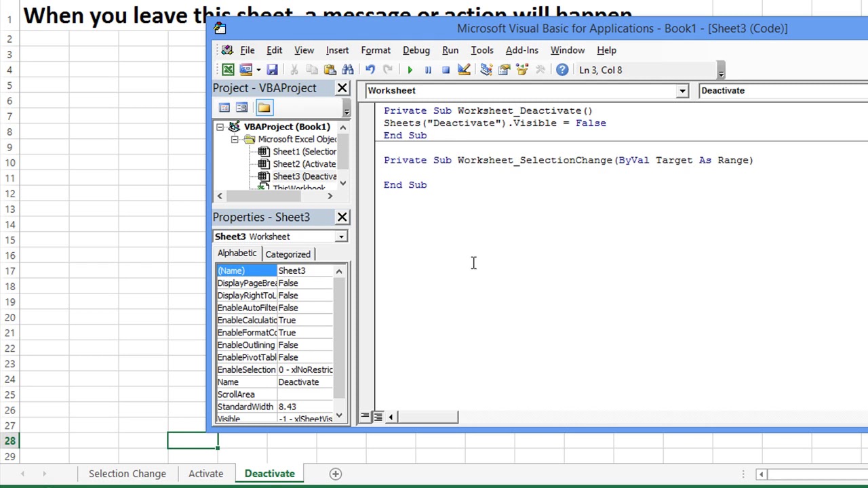Click the StandardWidth value 8.43
This screenshot has height=488, width=868.
tap(304, 407)
